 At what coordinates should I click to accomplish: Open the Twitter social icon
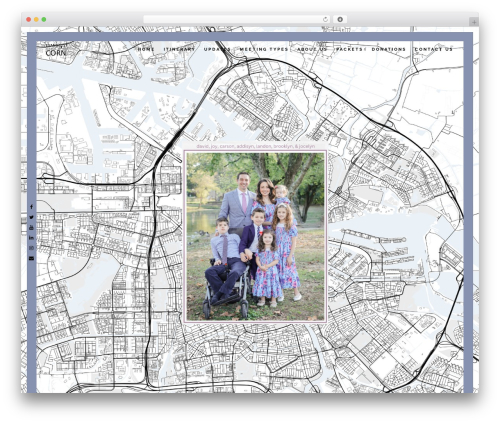(x=31, y=217)
